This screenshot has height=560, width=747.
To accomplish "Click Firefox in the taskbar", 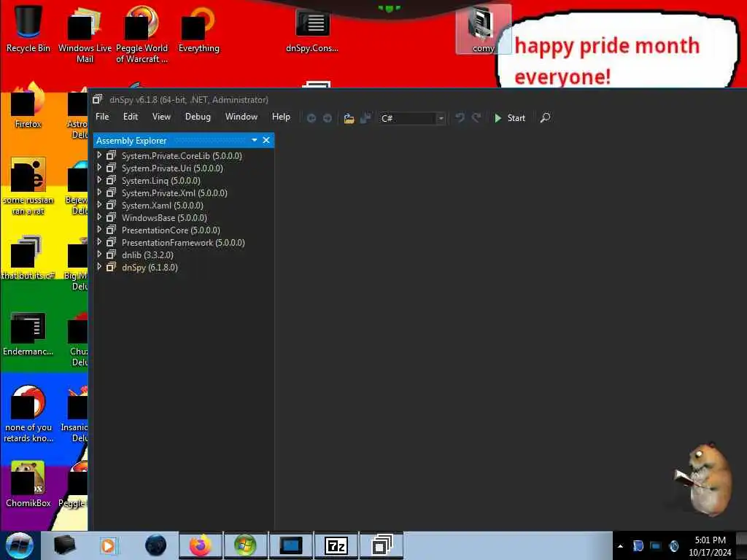I will click(201, 545).
